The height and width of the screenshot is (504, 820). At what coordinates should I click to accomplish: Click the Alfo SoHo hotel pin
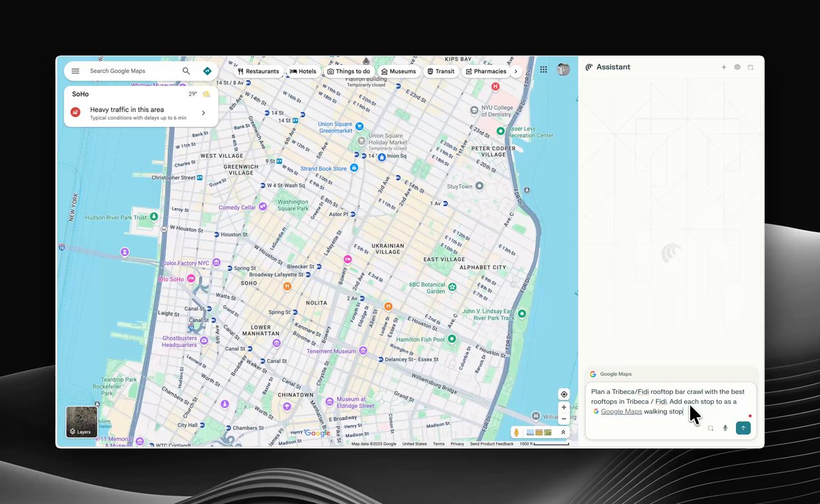point(191,279)
